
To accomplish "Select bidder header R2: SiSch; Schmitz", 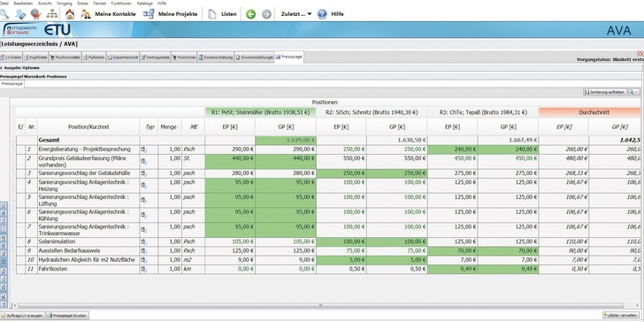I will click(x=372, y=111).
